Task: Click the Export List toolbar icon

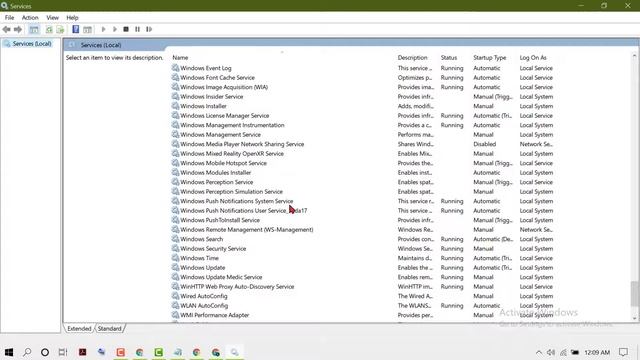Action: (60, 29)
